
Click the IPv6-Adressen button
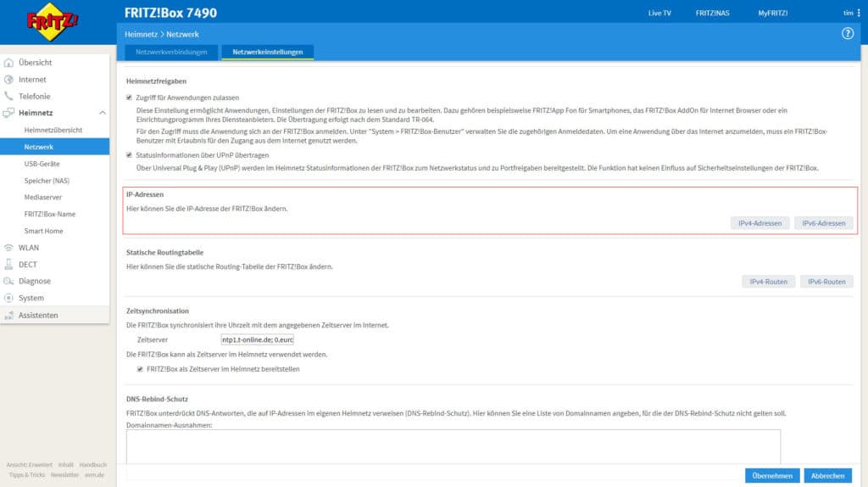coord(824,223)
